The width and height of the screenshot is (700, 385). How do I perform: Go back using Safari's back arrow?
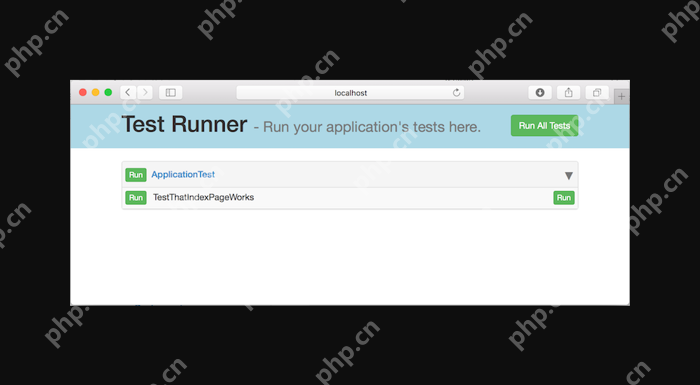pos(128,92)
